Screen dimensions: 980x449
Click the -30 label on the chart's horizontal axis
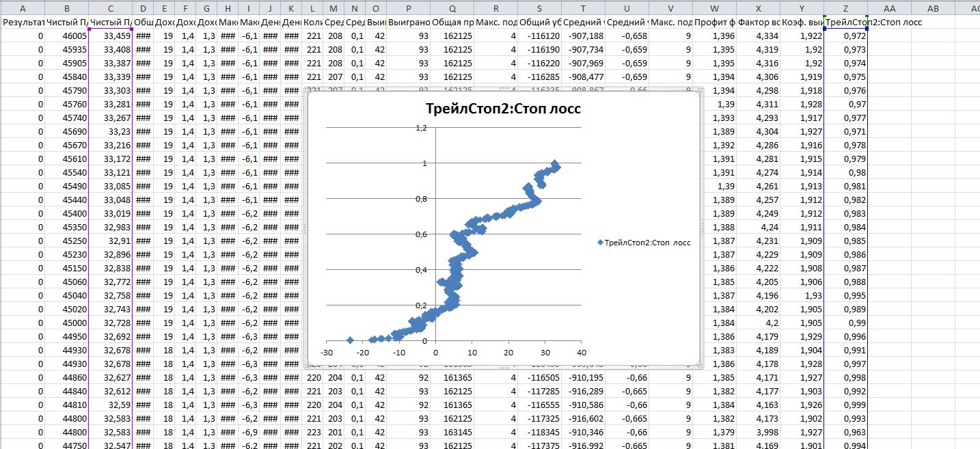pyautogui.click(x=327, y=353)
